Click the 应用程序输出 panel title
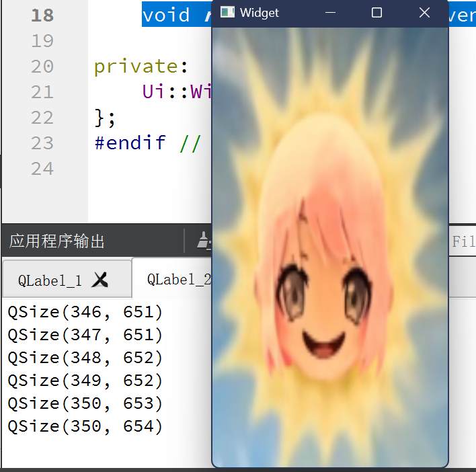Viewport: 476px width, 472px height. tap(56, 241)
